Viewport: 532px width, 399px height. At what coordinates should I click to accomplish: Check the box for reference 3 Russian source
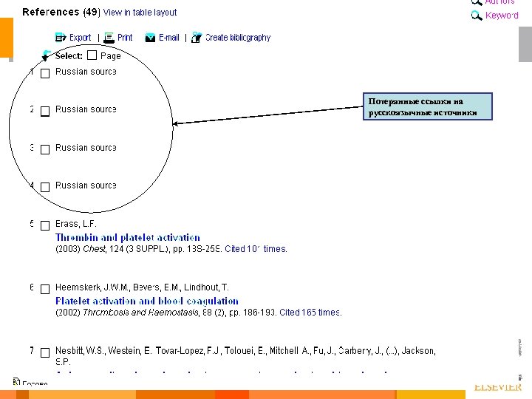click(x=45, y=149)
